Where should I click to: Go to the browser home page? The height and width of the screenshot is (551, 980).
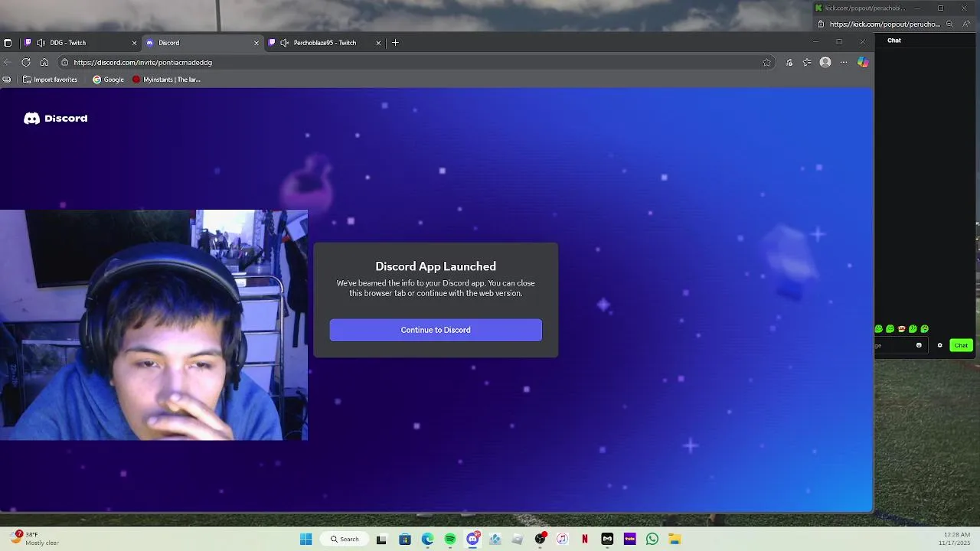point(44,62)
